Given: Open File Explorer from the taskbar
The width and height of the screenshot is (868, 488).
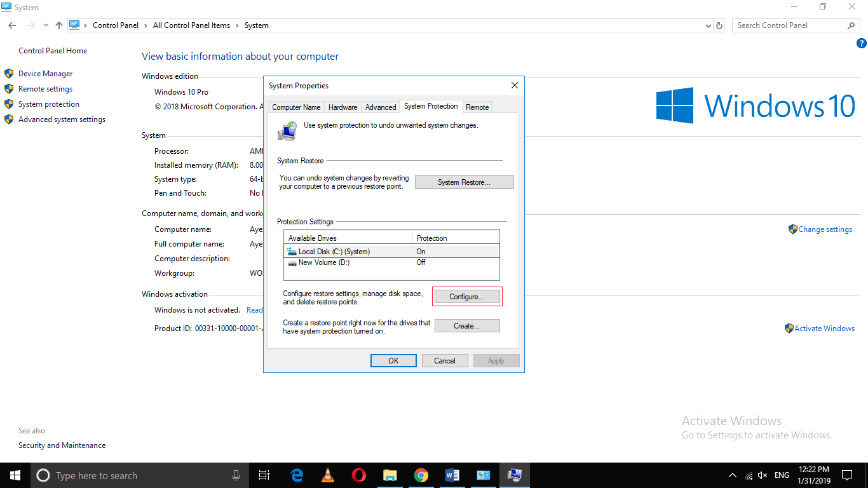Looking at the screenshot, I should [390, 475].
